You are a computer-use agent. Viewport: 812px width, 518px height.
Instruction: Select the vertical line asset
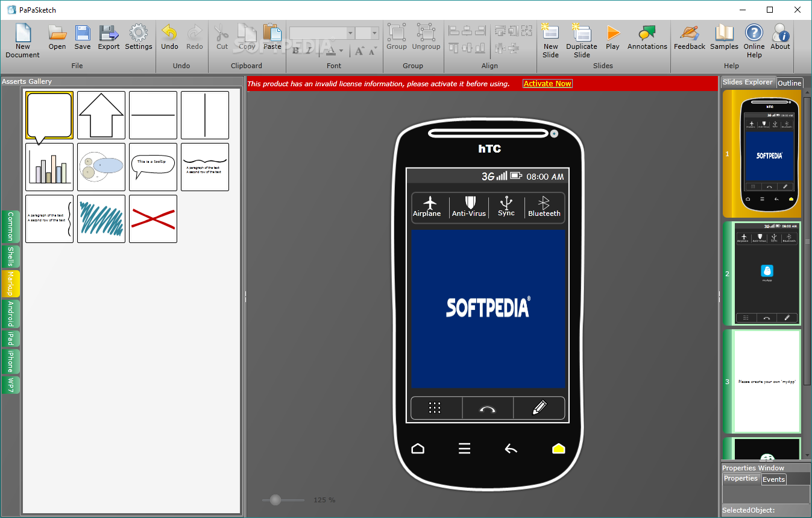pos(205,115)
